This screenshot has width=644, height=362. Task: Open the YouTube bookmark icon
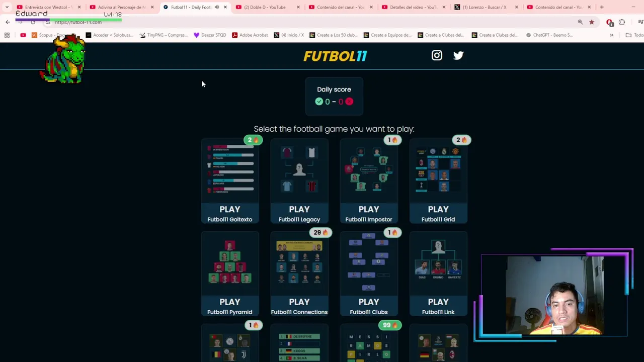23,35
